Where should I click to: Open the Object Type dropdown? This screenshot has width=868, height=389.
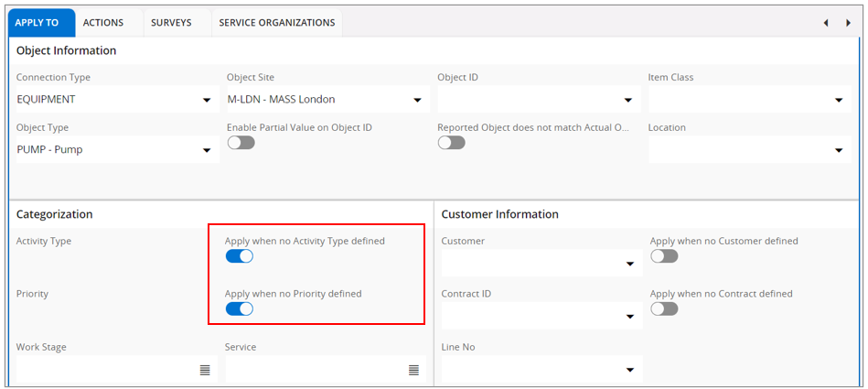tap(207, 151)
